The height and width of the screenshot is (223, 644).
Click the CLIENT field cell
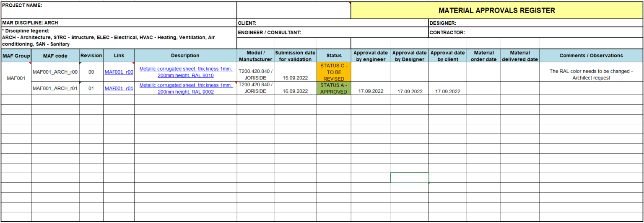point(332,23)
